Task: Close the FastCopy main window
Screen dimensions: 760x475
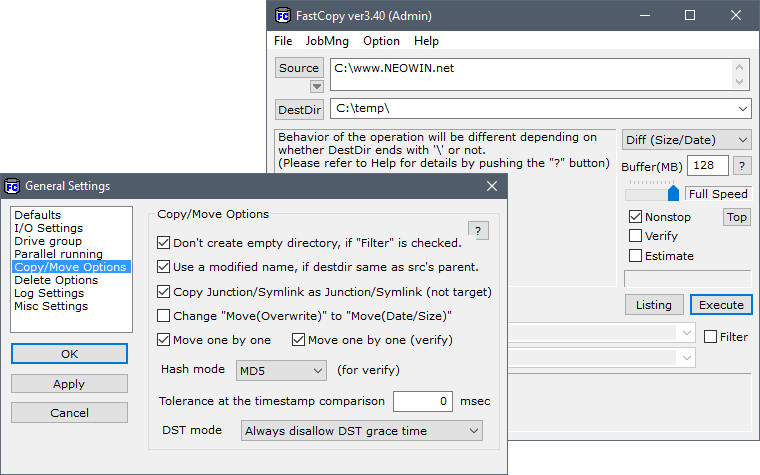Action: [x=736, y=16]
